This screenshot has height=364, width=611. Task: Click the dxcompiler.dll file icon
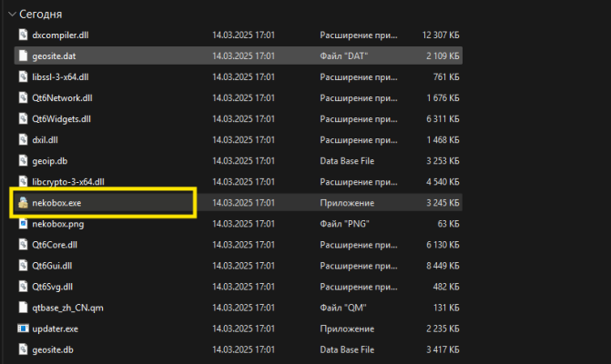(24, 35)
